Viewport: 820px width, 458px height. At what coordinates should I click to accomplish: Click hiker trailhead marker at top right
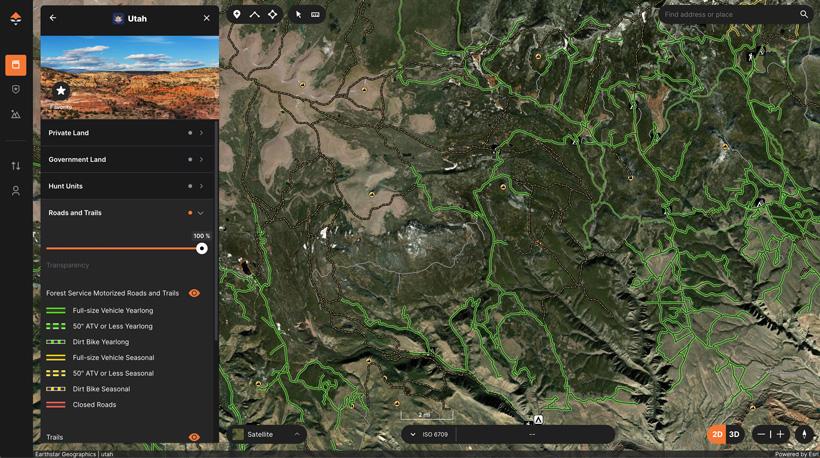click(x=750, y=57)
